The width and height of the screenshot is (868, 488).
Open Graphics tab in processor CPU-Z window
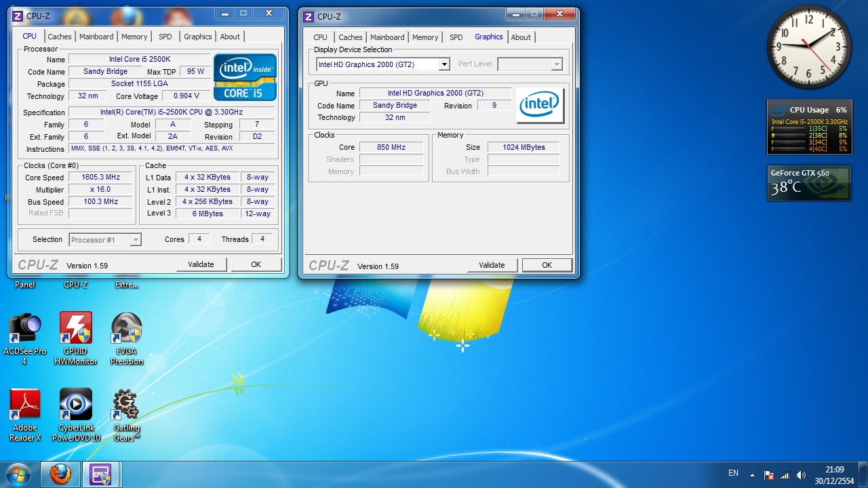pyautogui.click(x=198, y=37)
